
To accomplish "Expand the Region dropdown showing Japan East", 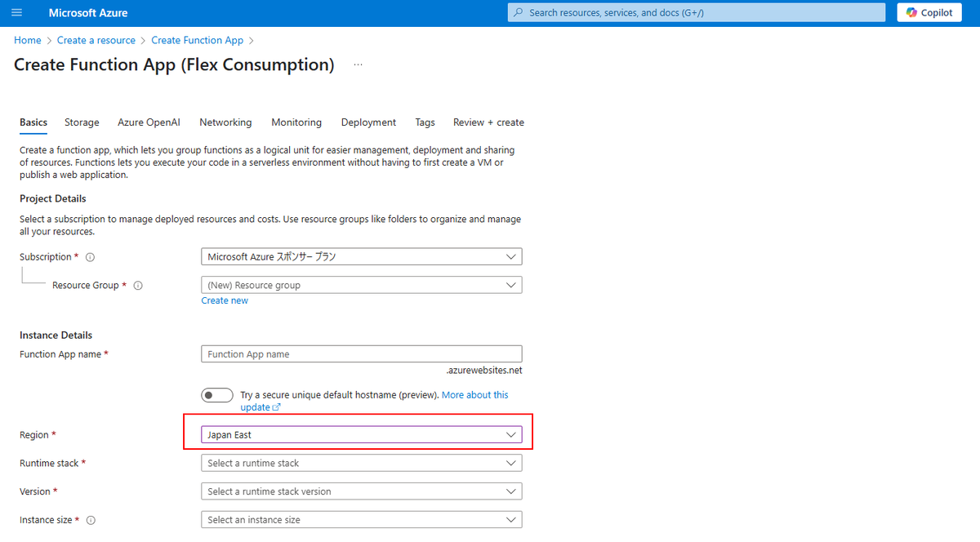I will [x=362, y=435].
